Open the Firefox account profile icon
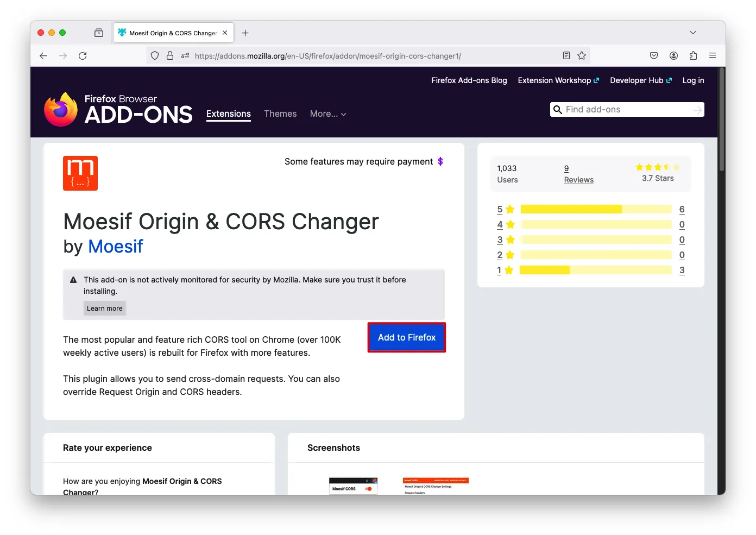Image resolution: width=756 pixels, height=535 pixels. click(673, 56)
